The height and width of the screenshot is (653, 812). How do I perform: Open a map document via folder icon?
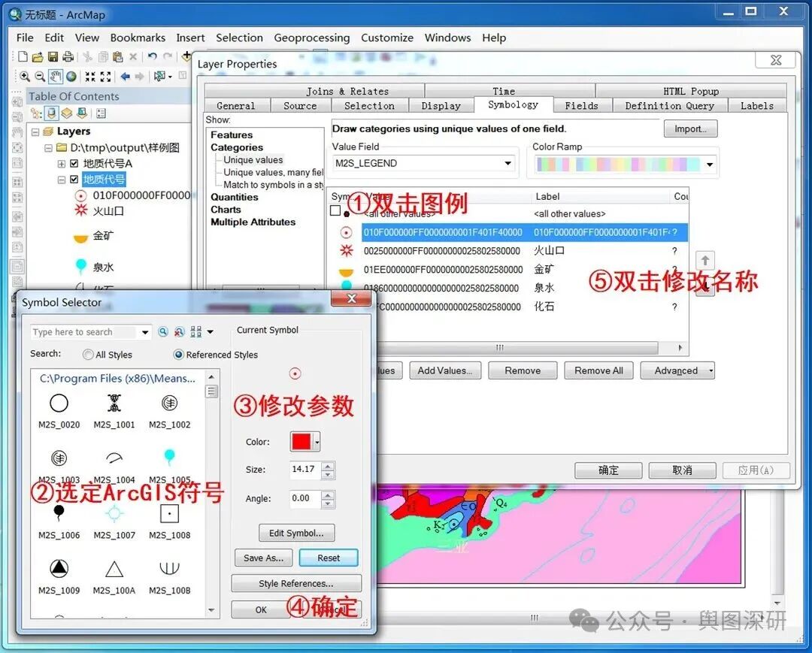[38, 57]
